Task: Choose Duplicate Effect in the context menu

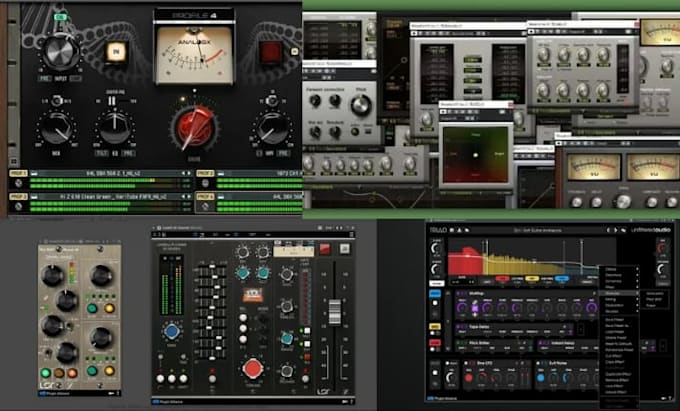Action: (x=618, y=374)
